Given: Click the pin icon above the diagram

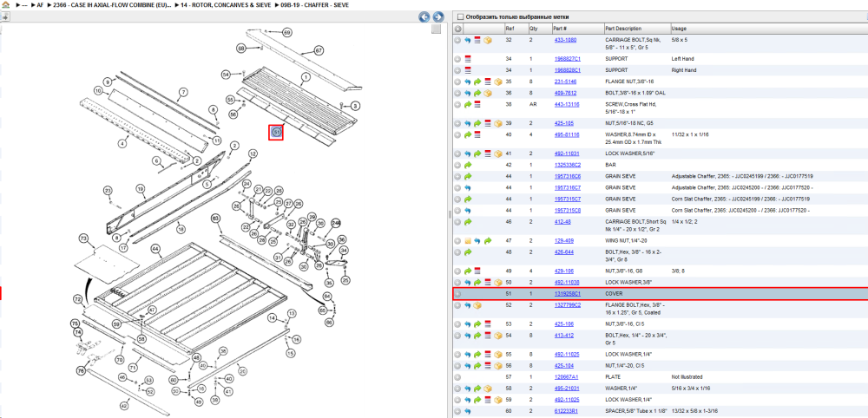Looking at the screenshot, I should 5,17.
